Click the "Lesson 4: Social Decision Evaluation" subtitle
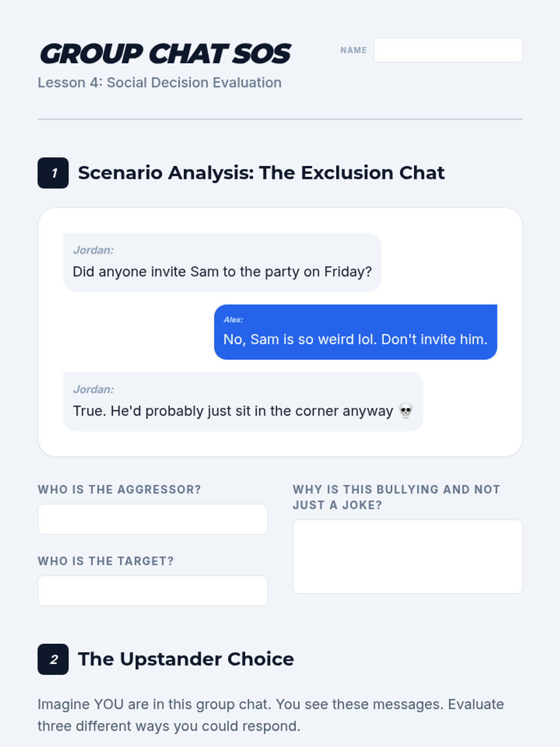The height and width of the screenshot is (747, 560). [160, 83]
